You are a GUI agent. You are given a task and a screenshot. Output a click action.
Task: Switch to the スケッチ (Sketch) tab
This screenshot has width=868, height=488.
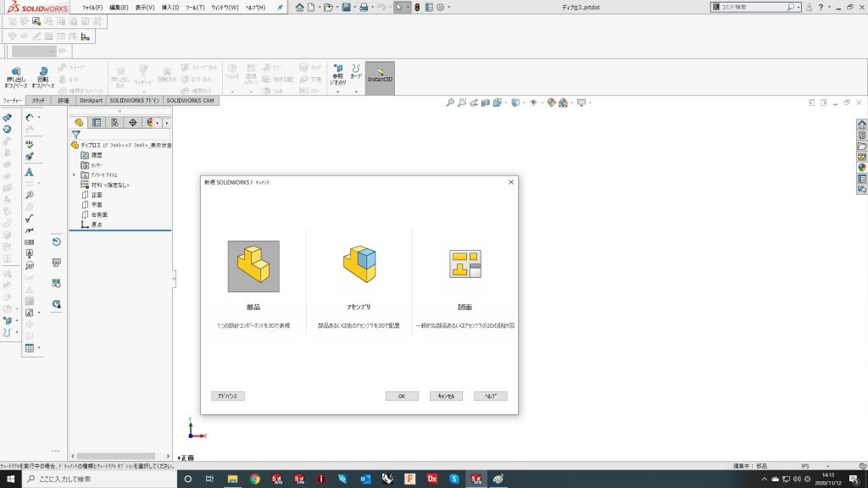38,101
